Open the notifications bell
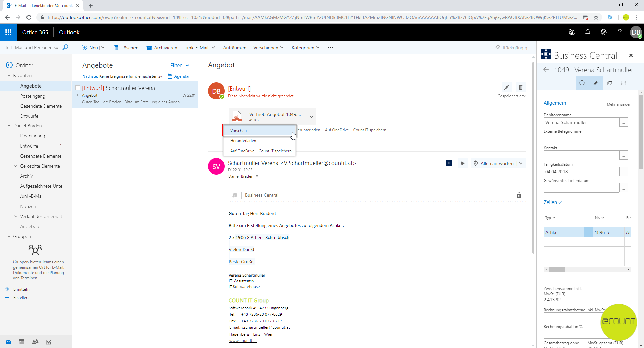This screenshot has width=644, height=348. tap(588, 32)
